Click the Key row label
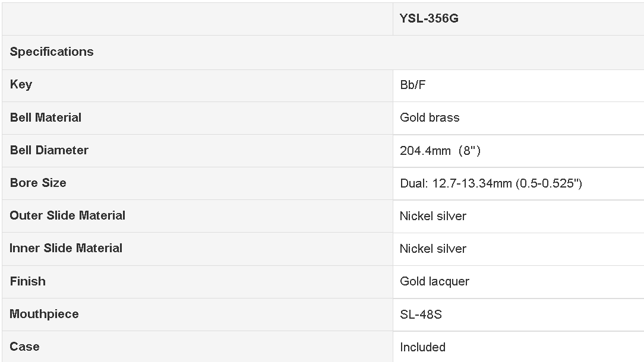The height and width of the screenshot is (362, 644). (21, 84)
